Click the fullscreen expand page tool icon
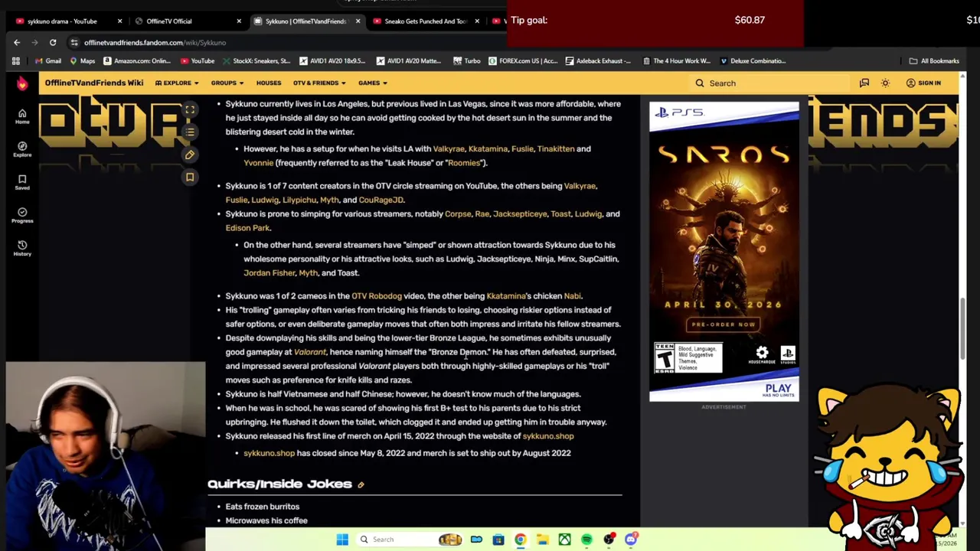 [x=190, y=110]
